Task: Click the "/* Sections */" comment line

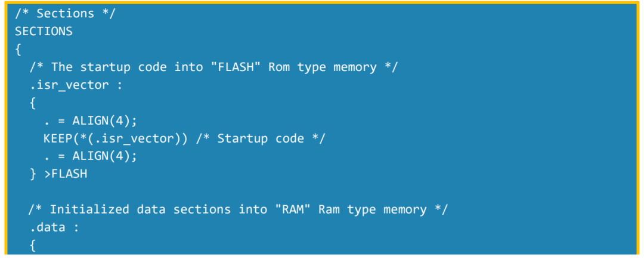Action: click(x=66, y=14)
